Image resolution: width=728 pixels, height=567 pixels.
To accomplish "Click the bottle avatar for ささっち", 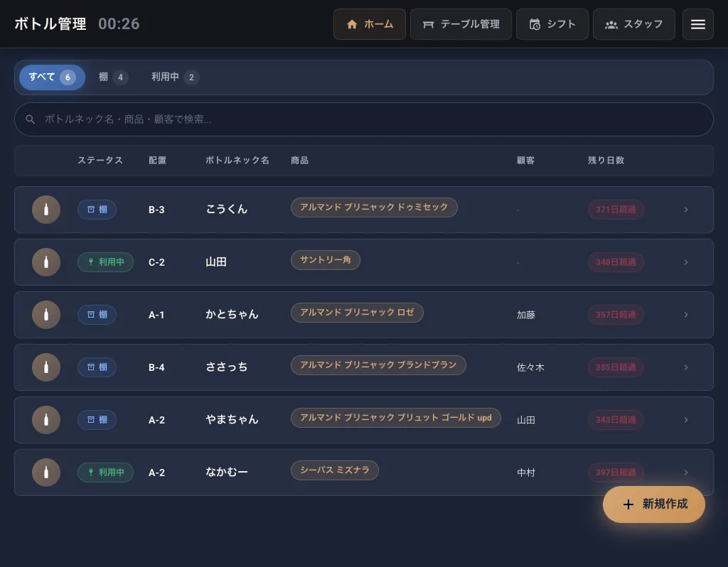I will (x=46, y=367).
